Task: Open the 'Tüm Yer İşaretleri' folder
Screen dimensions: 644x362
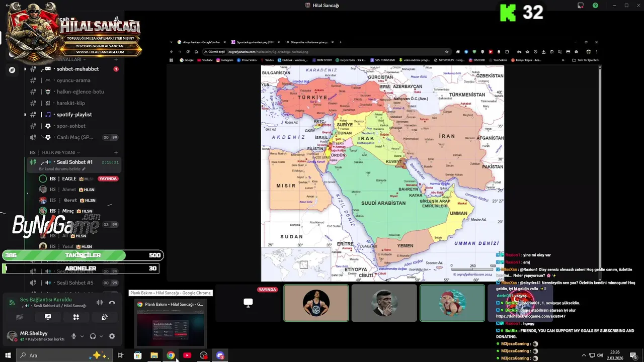Action: (585, 60)
